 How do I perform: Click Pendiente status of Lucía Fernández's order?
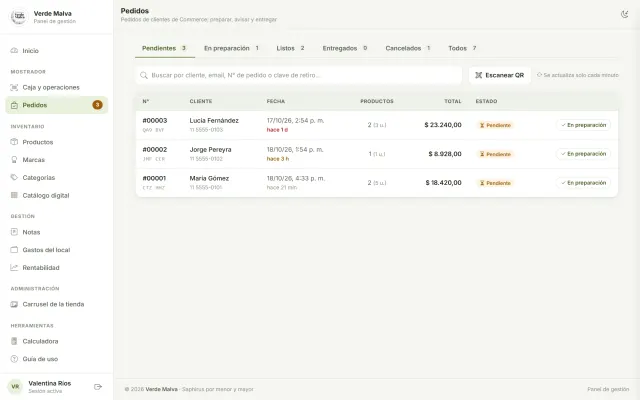495,125
